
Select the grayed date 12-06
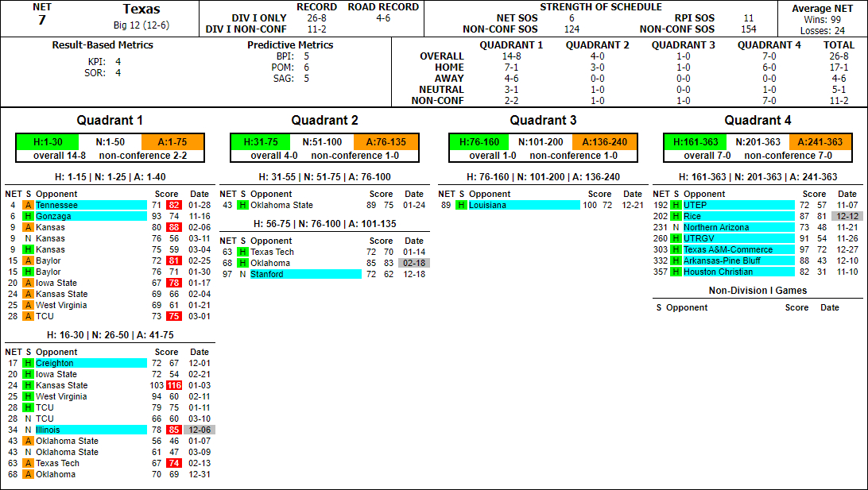click(x=200, y=430)
